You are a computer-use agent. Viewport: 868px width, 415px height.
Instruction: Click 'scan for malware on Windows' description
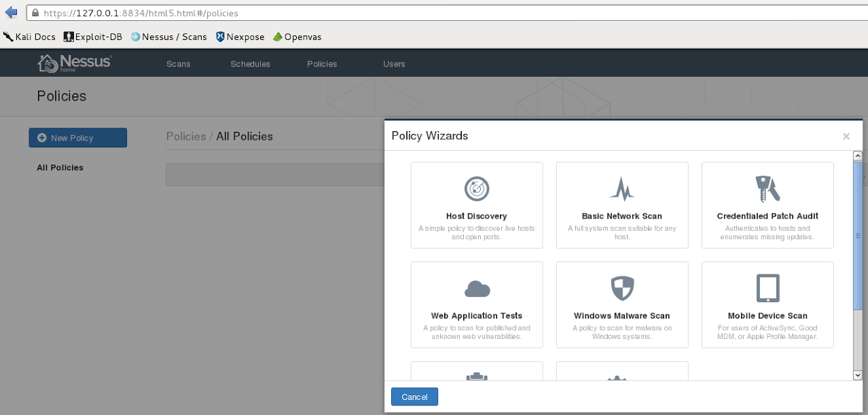[622, 332]
